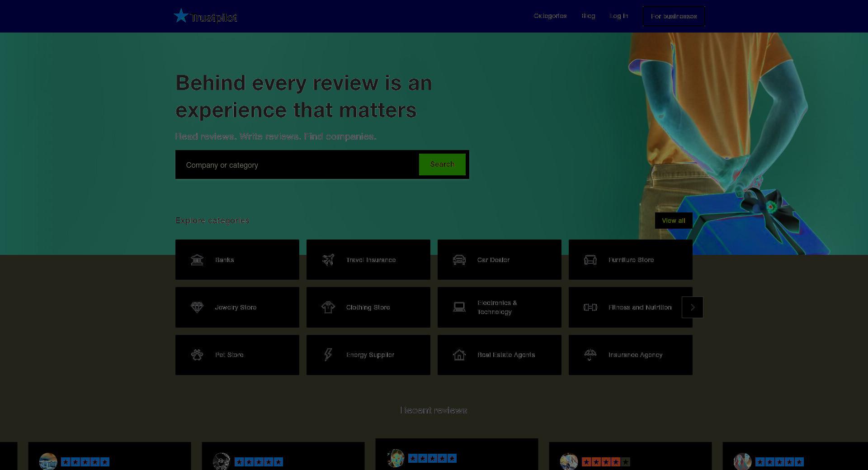Open the Furniture Store category label

click(x=631, y=260)
